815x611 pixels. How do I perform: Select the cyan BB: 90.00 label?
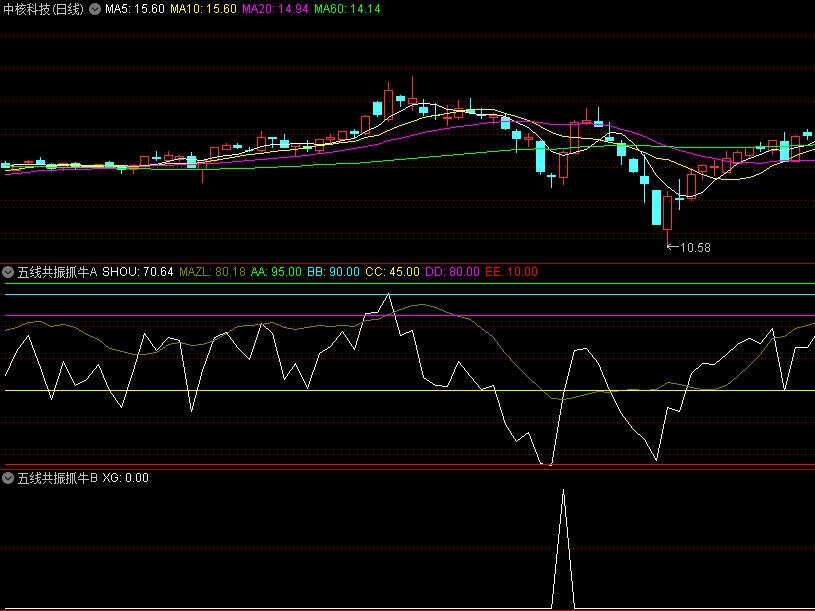(333, 271)
